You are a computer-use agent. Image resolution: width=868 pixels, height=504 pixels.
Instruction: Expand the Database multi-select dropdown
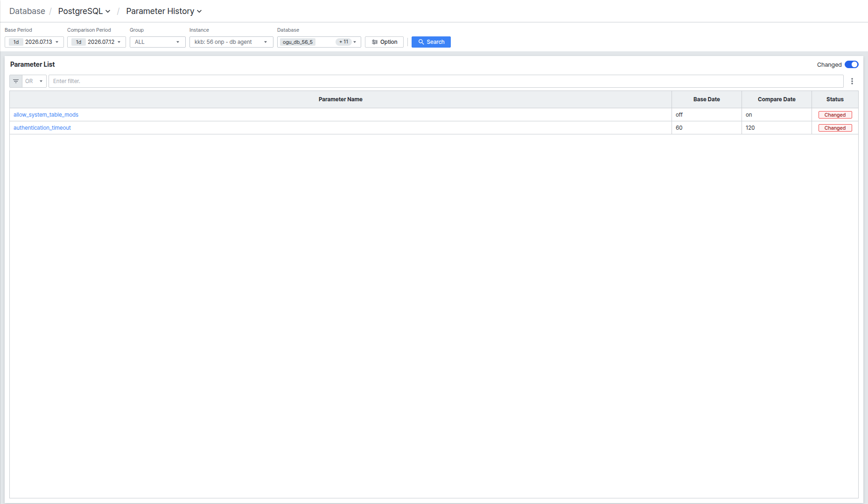pyautogui.click(x=319, y=42)
